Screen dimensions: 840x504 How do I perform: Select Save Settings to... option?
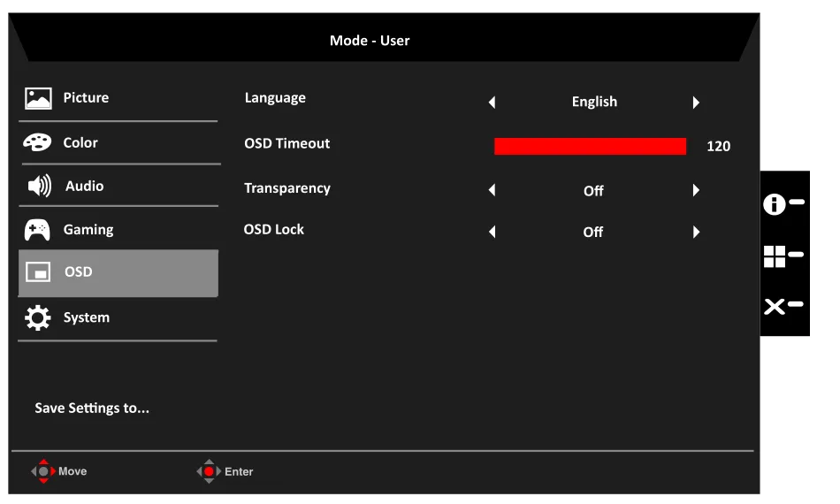[92, 409]
